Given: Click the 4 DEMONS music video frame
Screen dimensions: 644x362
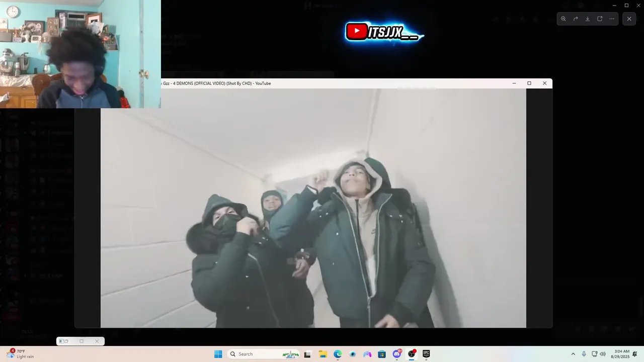Looking at the screenshot, I should click(313, 208).
